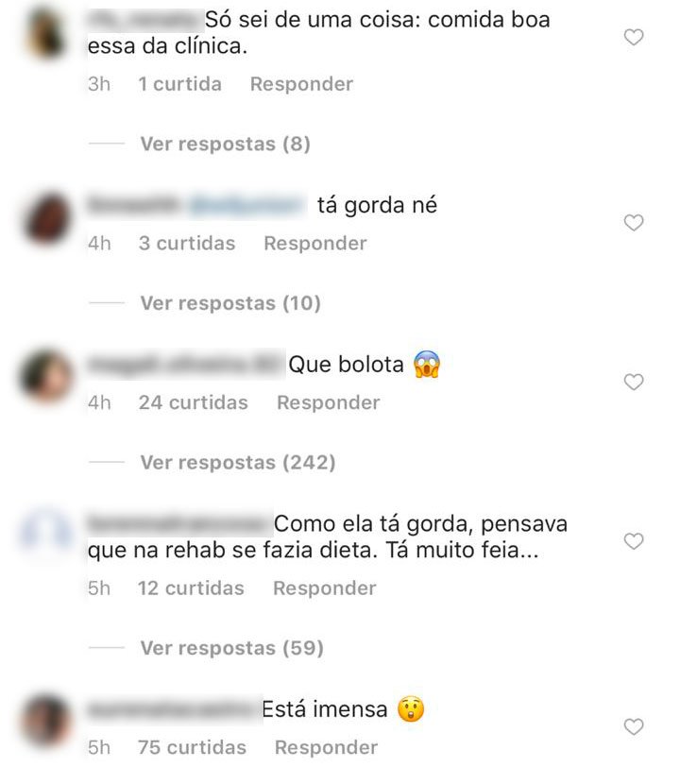Open "Ver respostas (59)" replies

[232, 648]
